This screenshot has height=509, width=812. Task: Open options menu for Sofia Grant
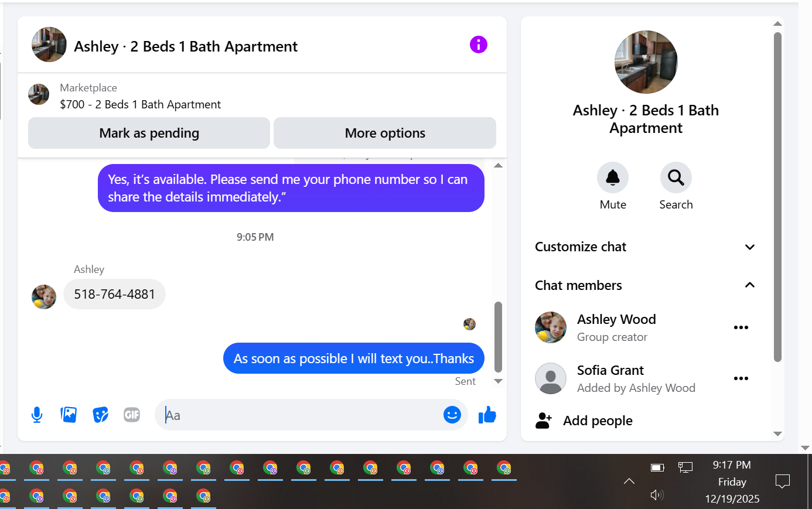[x=741, y=378]
